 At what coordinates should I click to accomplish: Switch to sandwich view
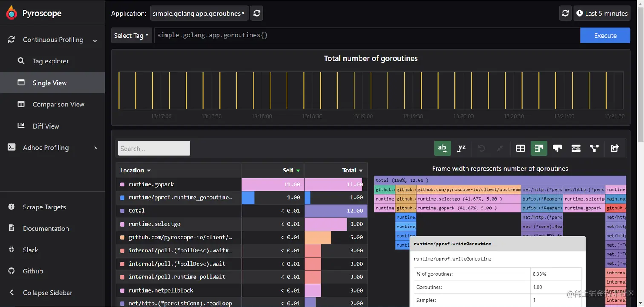[x=576, y=148]
